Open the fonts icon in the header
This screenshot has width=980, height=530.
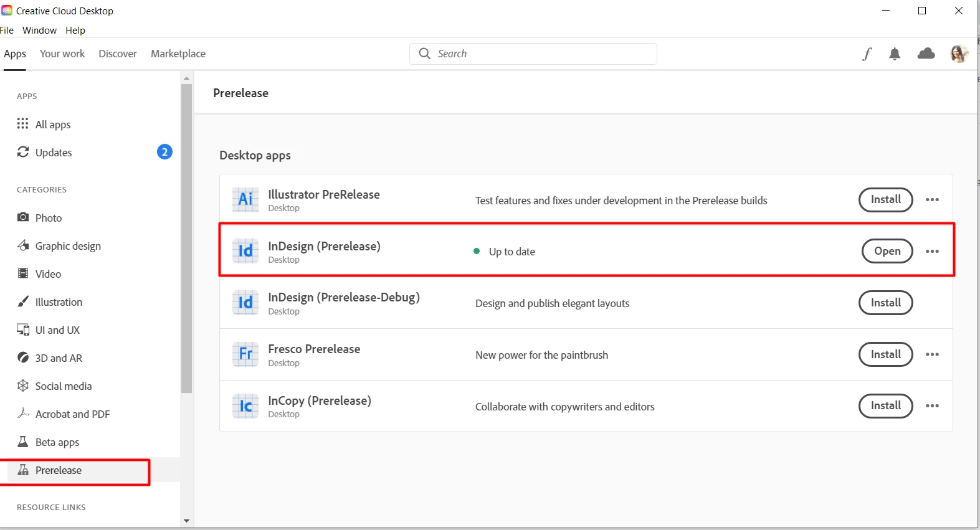coord(867,54)
